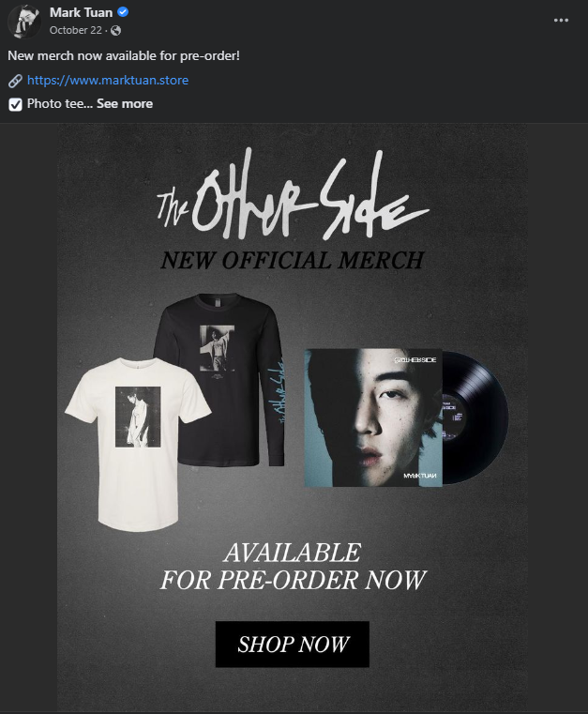Expand post text with See more

point(125,104)
